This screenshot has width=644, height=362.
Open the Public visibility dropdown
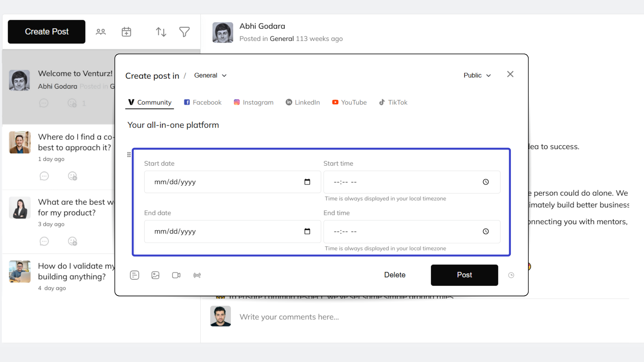click(477, 75)
